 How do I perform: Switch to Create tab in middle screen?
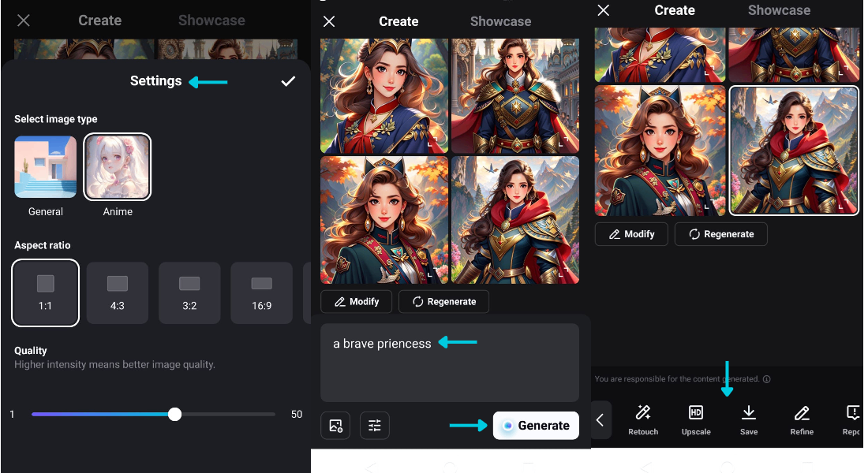(x=398, y=21)
